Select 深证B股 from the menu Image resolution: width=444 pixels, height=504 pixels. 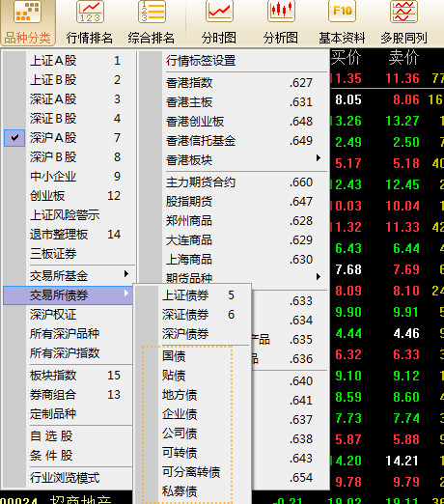click(x=69, y=119)
